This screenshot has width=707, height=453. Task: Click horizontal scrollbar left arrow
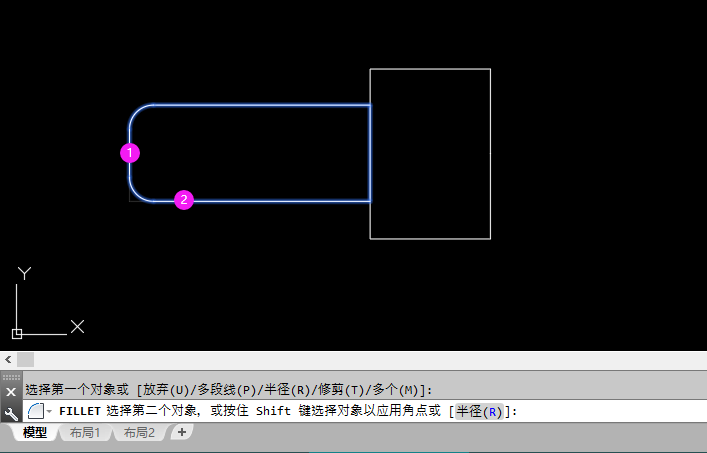click(8, 359)
